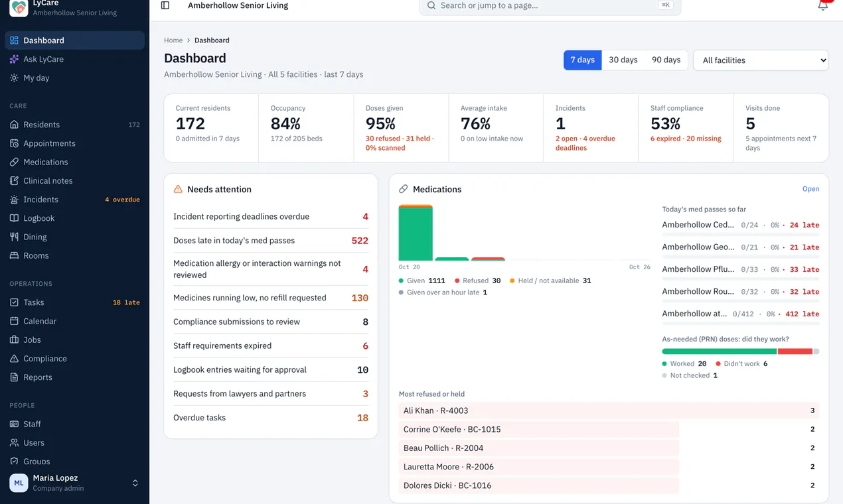
Task: Click the Rooms bed icon
Action: (14, 255)
